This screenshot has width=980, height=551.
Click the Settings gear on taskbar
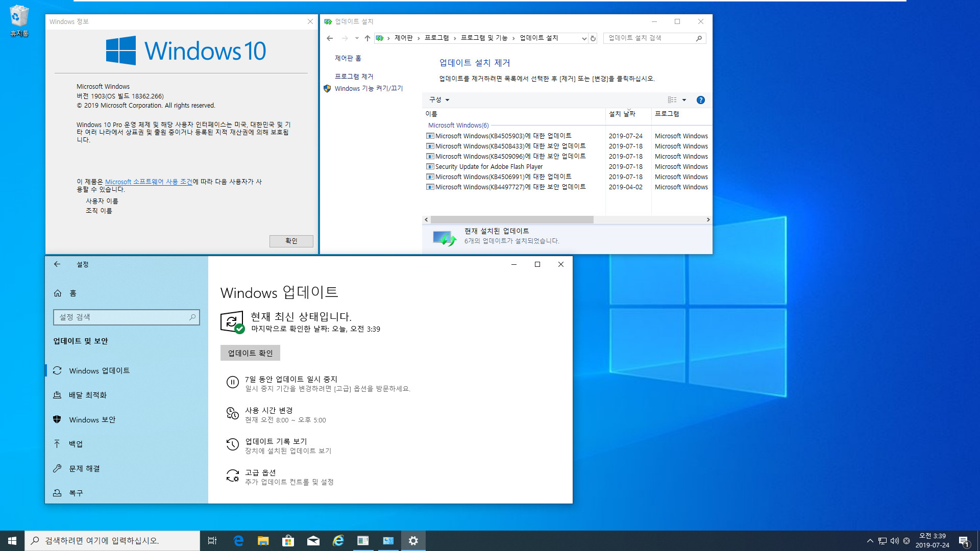click(413, 541)
